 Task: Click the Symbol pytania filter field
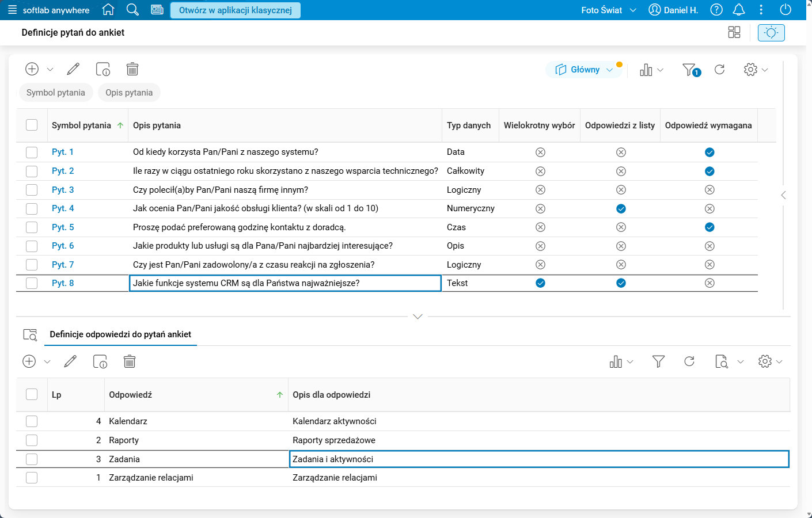(x=56, y=93)
